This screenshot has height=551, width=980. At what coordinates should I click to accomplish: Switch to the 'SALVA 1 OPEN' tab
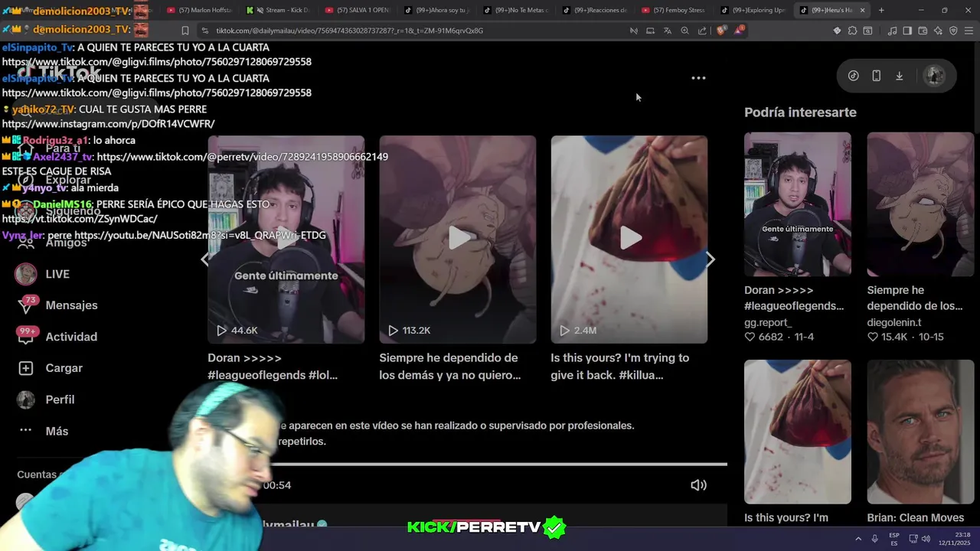click(x=357, y=10)
